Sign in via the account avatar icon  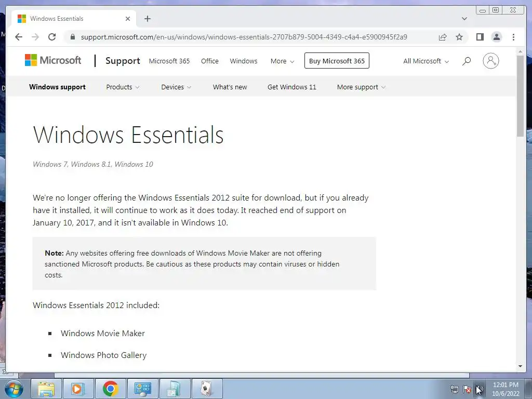490,61
